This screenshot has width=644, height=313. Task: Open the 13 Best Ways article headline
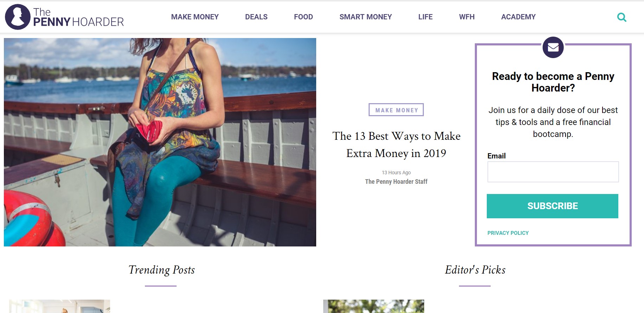tap(396, 144)
